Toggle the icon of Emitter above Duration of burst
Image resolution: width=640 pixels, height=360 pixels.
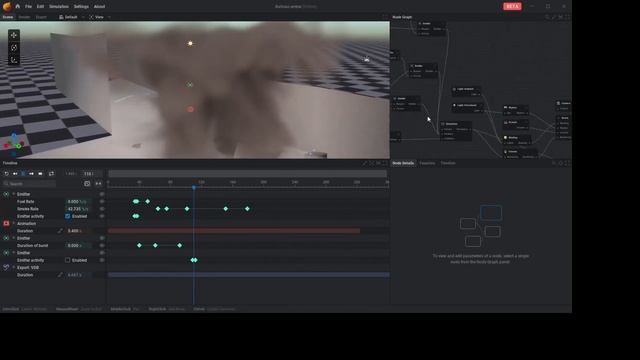point(6,238)
